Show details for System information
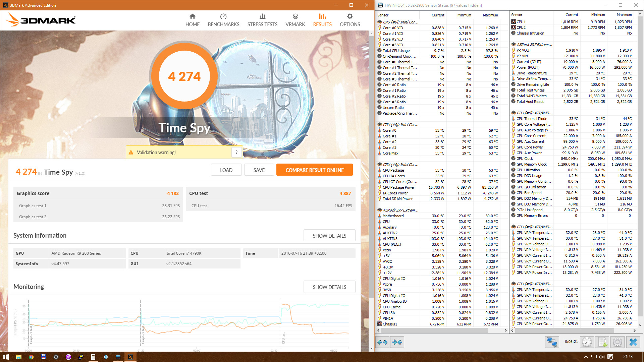Viewport: 644px width, 362px height. 329,236
